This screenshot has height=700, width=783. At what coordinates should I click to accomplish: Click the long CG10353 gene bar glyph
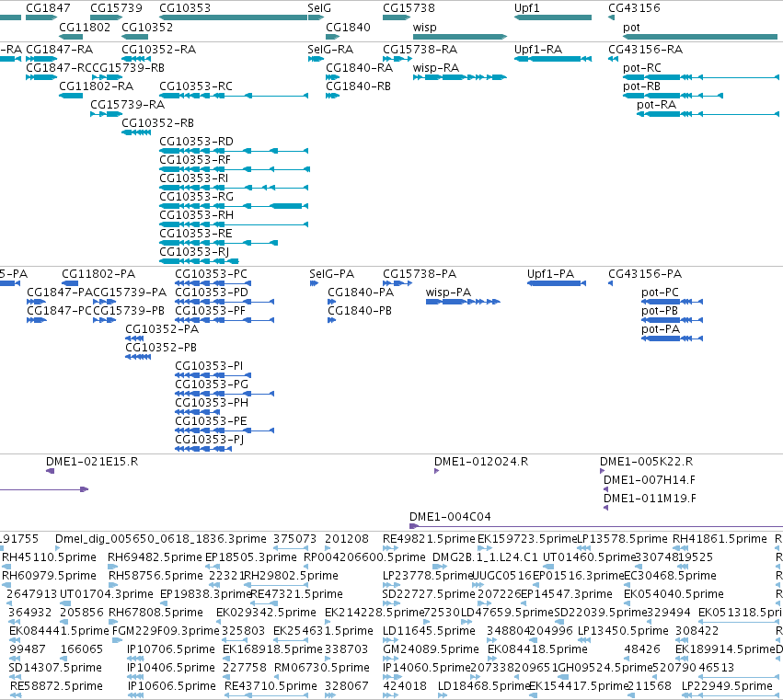coord(233,17)
